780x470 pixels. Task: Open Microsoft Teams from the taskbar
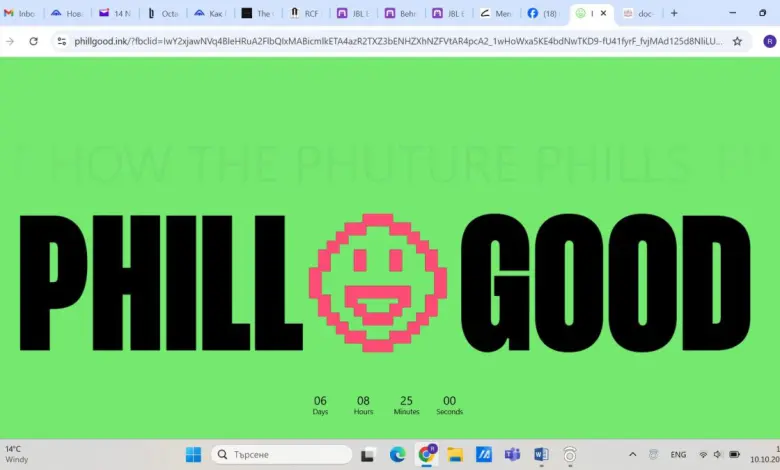(512, 454)
